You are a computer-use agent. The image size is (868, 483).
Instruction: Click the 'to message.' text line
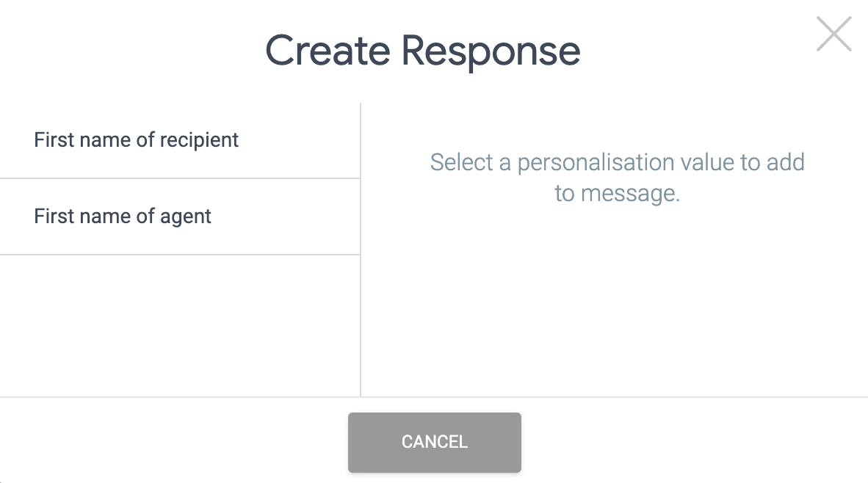(618, 193)
